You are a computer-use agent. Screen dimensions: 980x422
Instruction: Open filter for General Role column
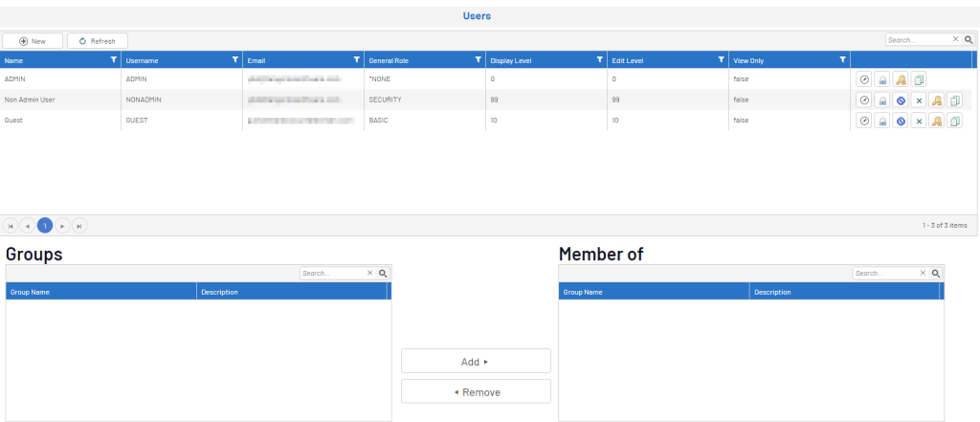tap(478, 60)
